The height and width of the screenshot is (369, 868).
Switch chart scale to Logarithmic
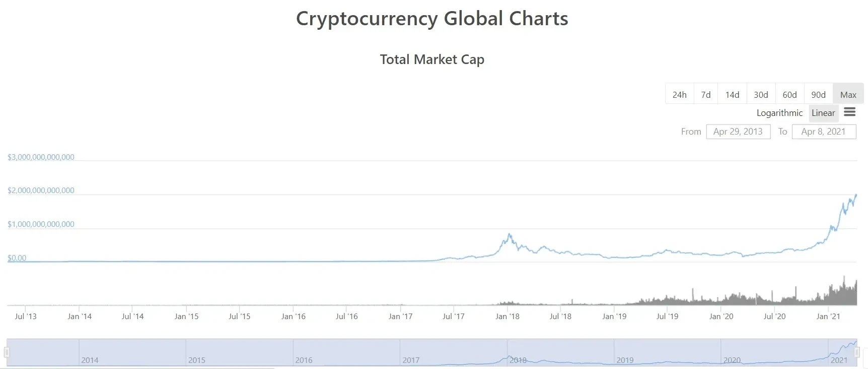[x=779, y=113]
